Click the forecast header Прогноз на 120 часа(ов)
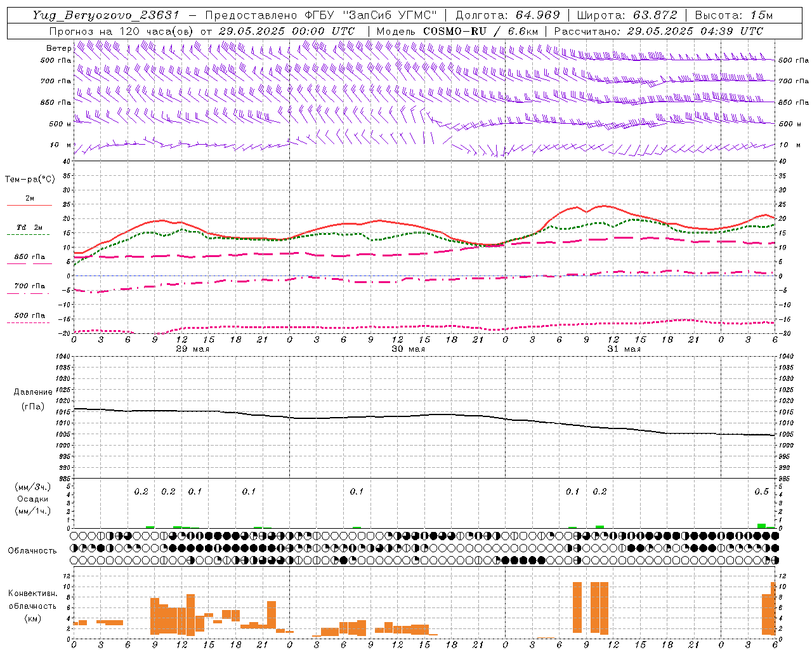 [x=122, y=31]
